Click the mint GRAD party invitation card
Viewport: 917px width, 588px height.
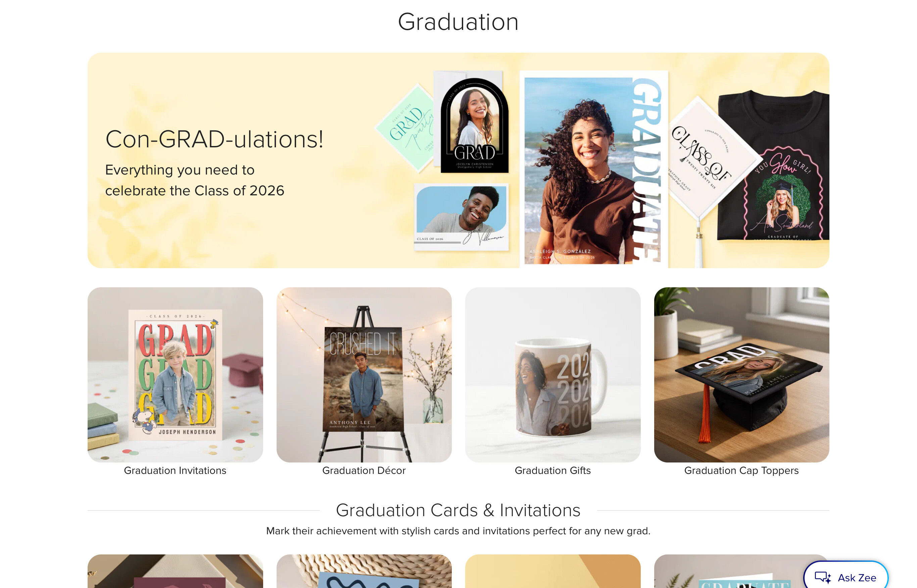click(406, 128)
